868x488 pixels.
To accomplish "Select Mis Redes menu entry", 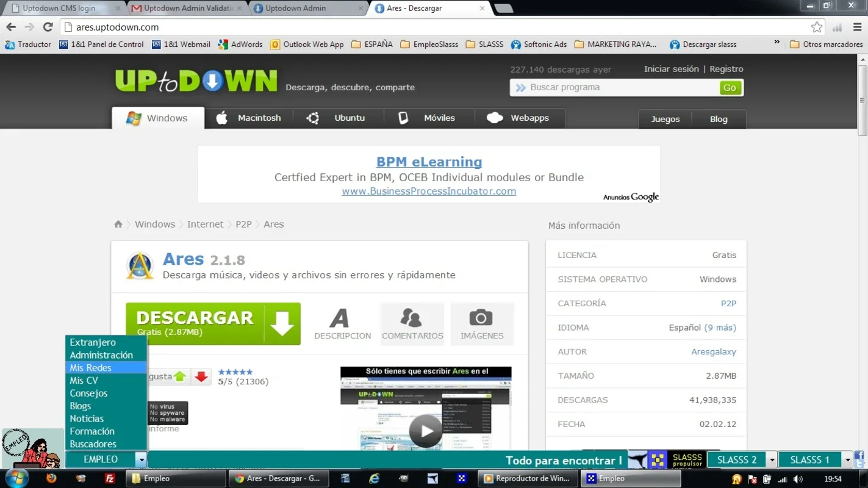I will (x=106, y=368).
